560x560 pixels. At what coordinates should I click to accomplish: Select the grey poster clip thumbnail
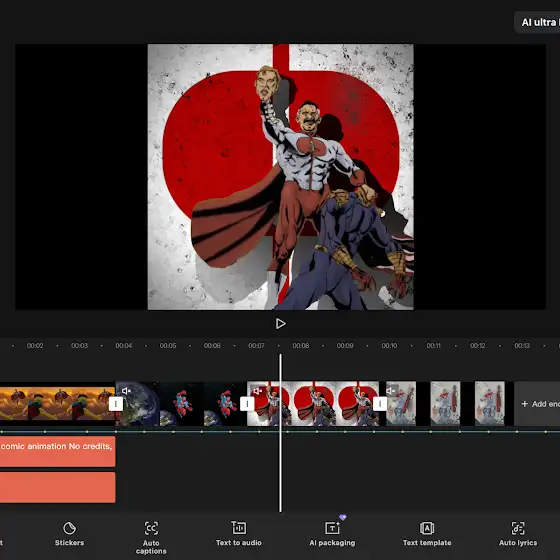click(x=448, y=404)
